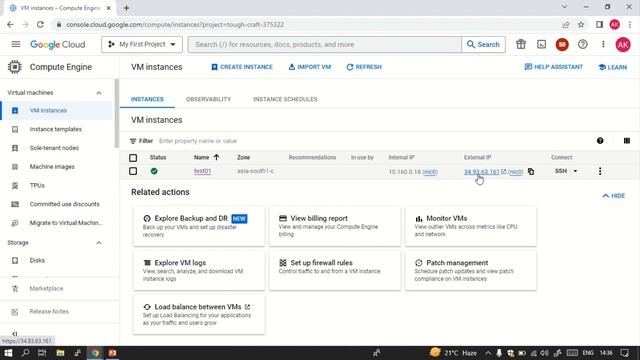Click Create Instance button
The width and height of the screenshot is (640, 360).
tap(242, 67)
